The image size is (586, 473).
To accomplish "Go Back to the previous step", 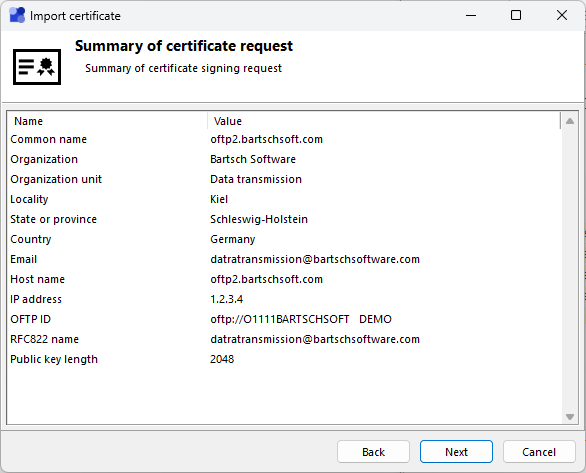I will pos(373,452).
